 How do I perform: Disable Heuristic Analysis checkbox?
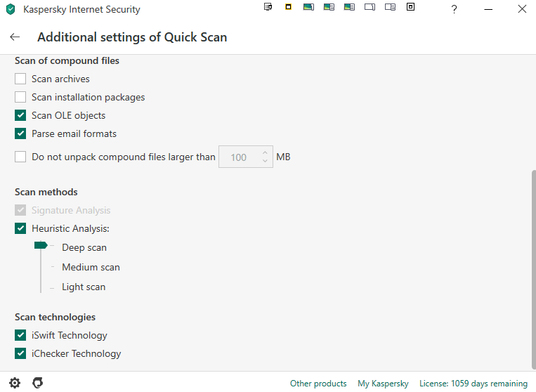click(20, 228)
